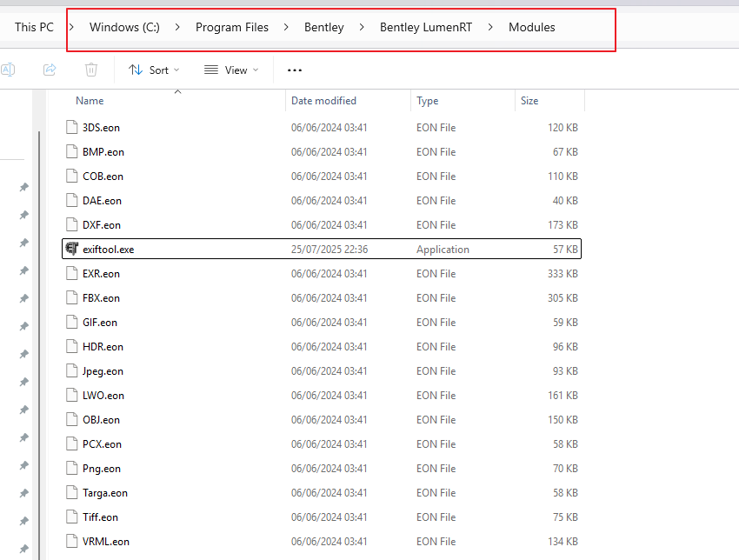Screen dimensions: 739x560
Task: Expand chevron after This PC
Action: 71,27
